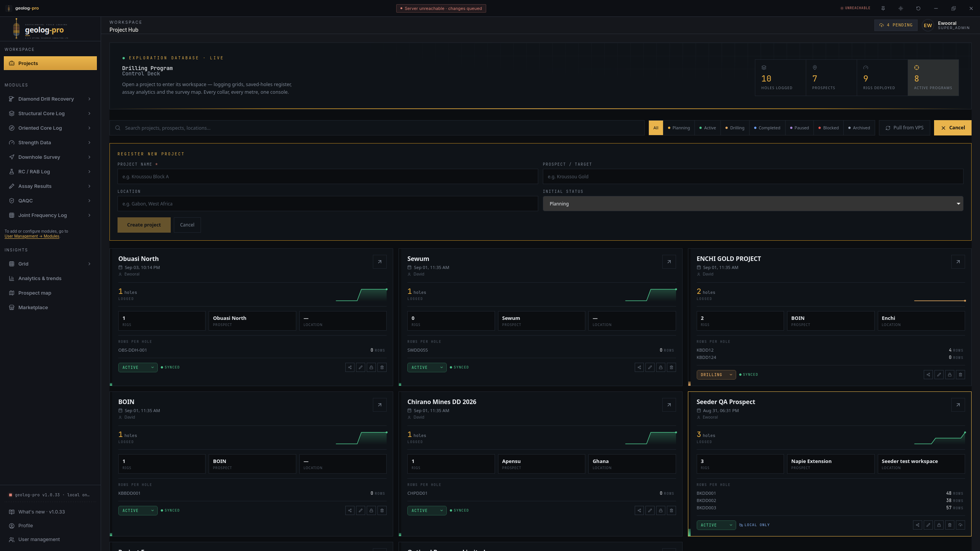The image size is (980, 551).
Task: Click Pull from VPS button
Action: (904, 128)
